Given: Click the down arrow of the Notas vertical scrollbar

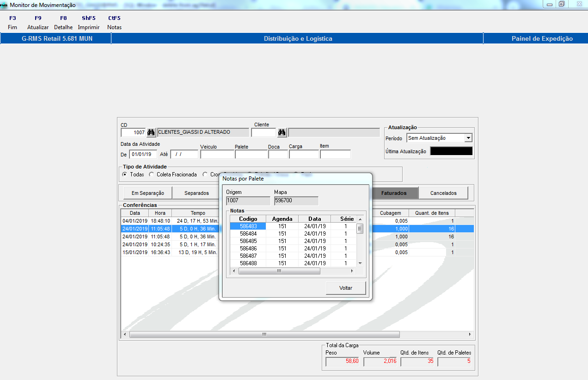Looking at the screenshot, I should click(360, 263).
